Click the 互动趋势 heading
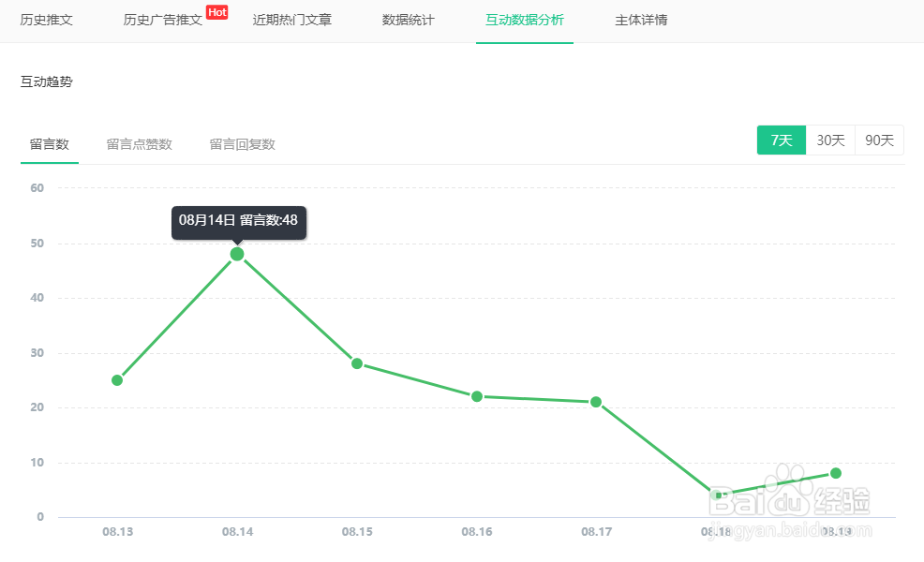Image resolution: width=924 pixels, height=562 pixels. (x=47, y=81)
